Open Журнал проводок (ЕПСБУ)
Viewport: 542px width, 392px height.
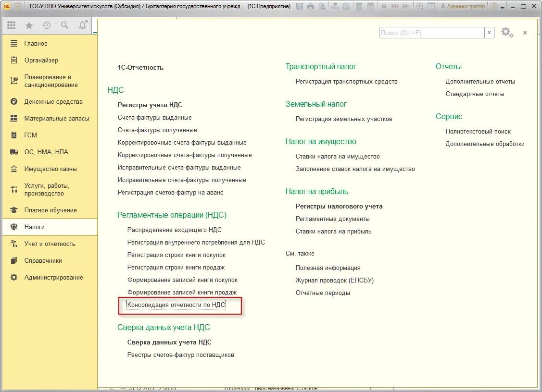tap(335, 280)
